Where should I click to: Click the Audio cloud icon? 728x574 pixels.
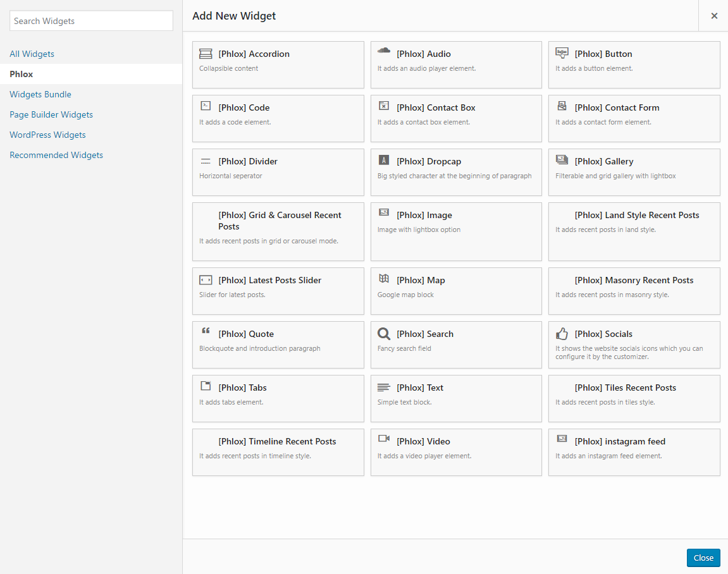point(383,51)
